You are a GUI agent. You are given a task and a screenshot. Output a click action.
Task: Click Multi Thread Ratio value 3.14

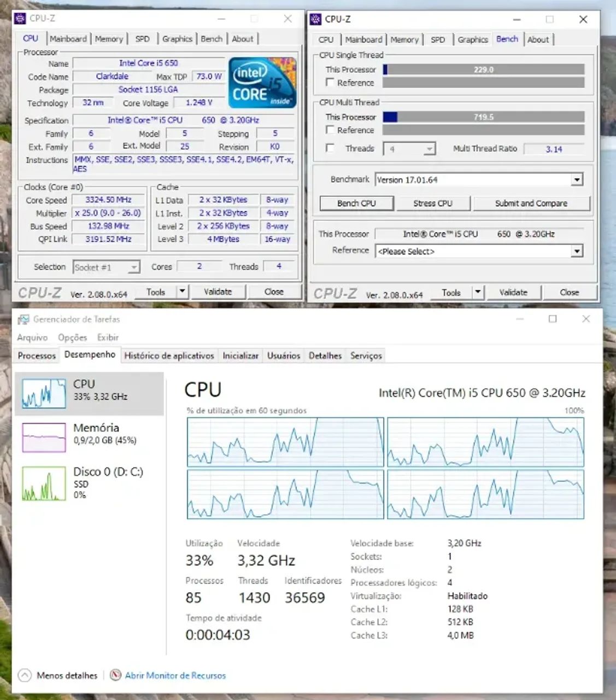click(554, 149)
